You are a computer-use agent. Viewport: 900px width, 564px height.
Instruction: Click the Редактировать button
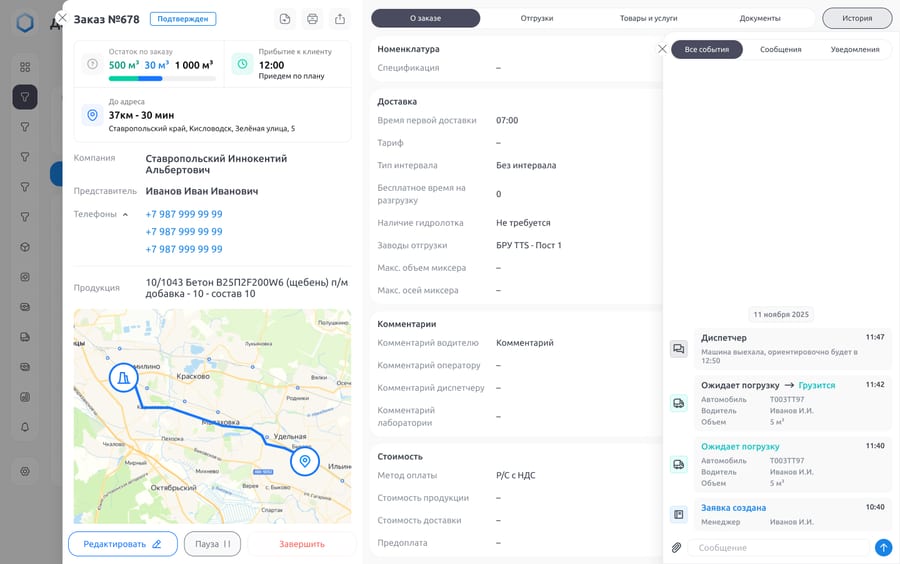click(x=122, y=544)
